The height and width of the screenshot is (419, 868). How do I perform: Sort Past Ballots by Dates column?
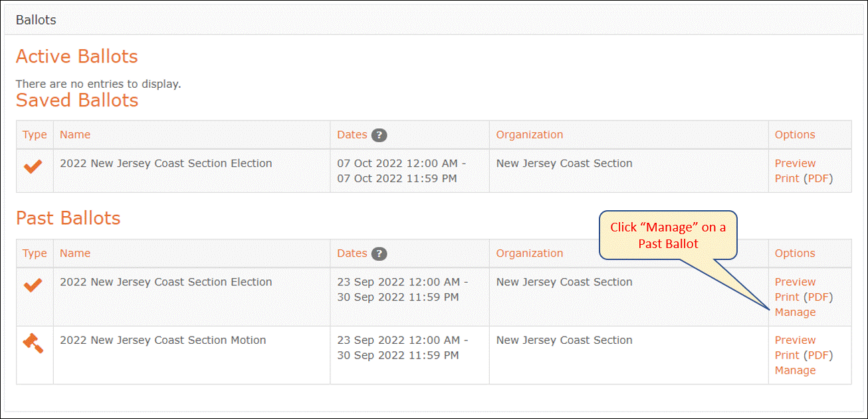[x=352, y=253]
